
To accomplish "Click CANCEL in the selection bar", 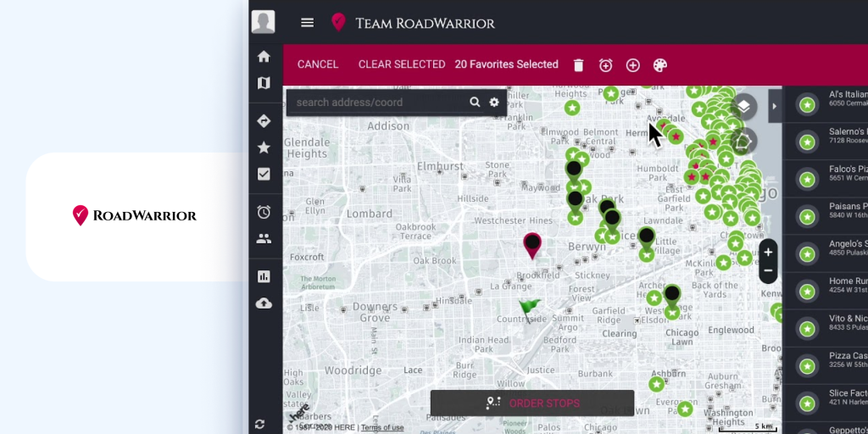I will point(318,64).
